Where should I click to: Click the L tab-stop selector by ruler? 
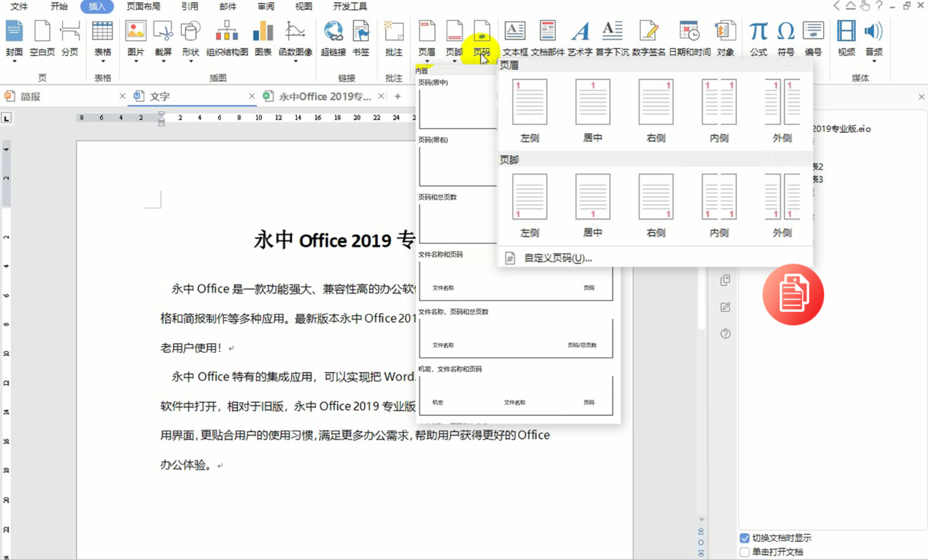(6, 118)
